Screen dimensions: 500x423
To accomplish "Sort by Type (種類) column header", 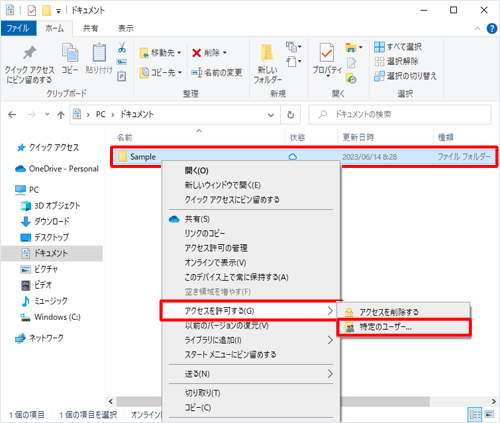I will tap(445, 137).
